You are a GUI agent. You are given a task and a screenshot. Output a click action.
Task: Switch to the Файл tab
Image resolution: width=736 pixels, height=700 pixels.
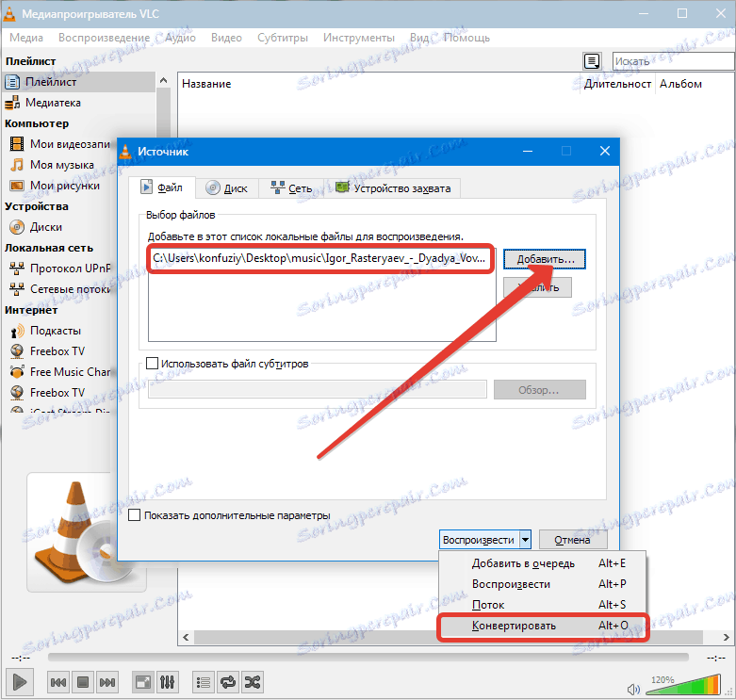pos(162,187)
